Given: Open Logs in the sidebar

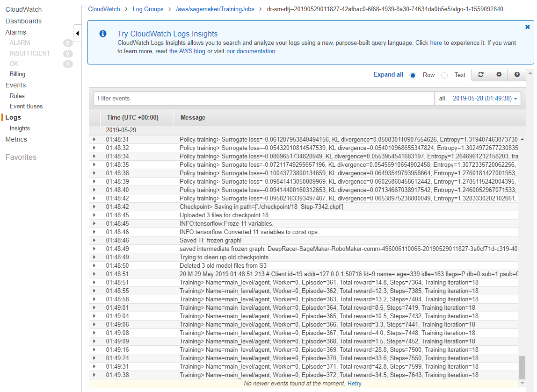Looking at the screenshot, I should 13,117.
